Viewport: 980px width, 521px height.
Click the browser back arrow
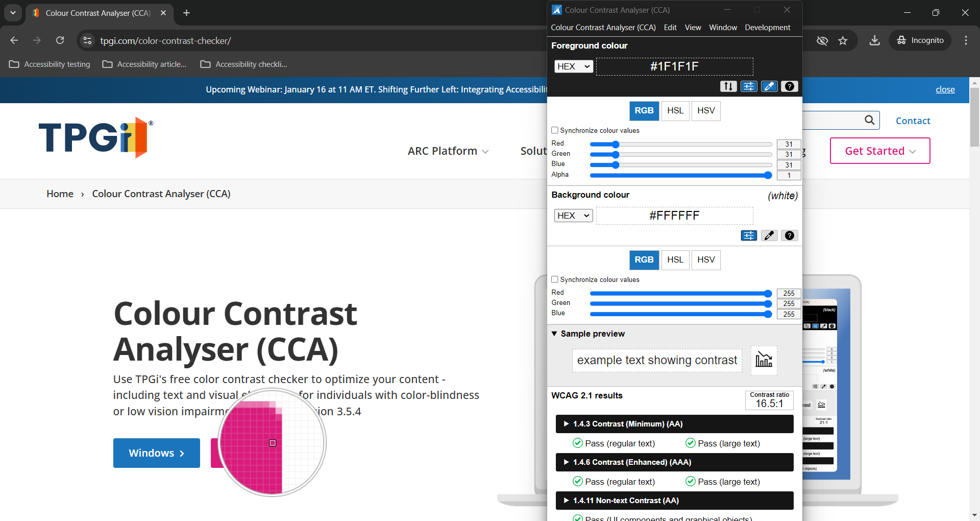pos(14,40)
